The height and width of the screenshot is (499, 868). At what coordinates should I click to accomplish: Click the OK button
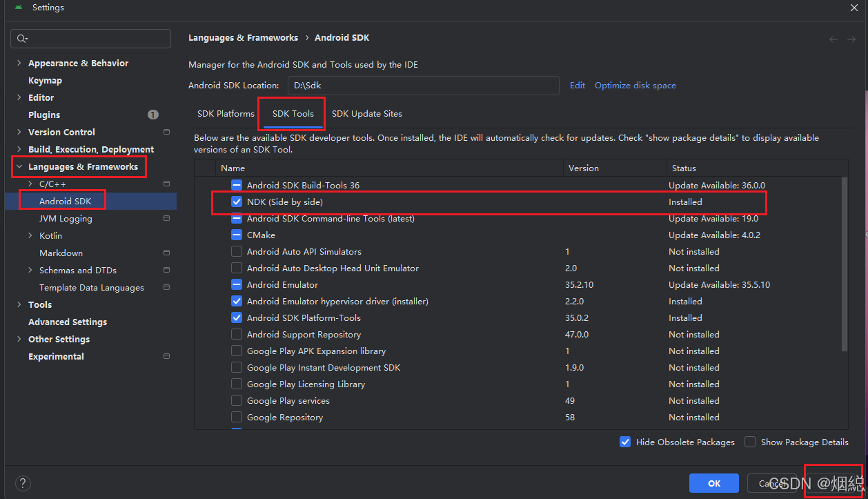tap(714, 483)
